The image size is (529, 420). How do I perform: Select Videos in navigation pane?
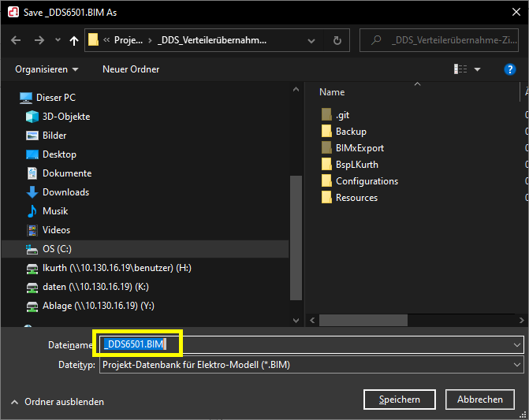(56, 230)
